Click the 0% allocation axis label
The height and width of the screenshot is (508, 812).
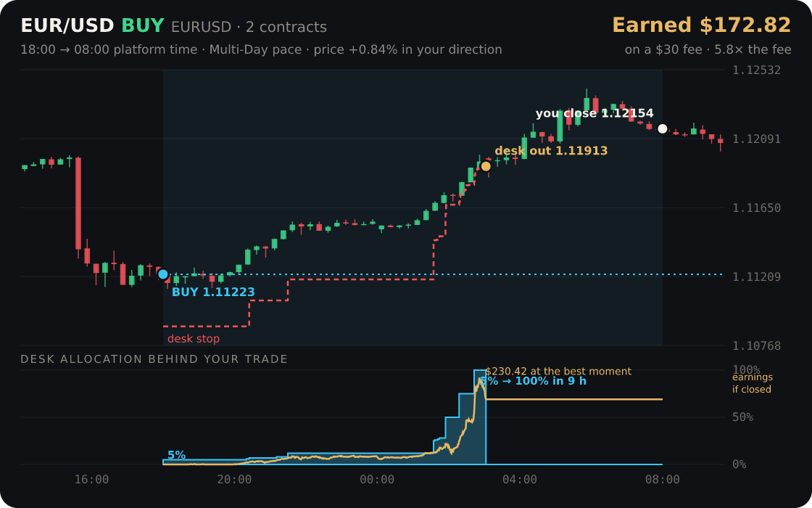739,464
